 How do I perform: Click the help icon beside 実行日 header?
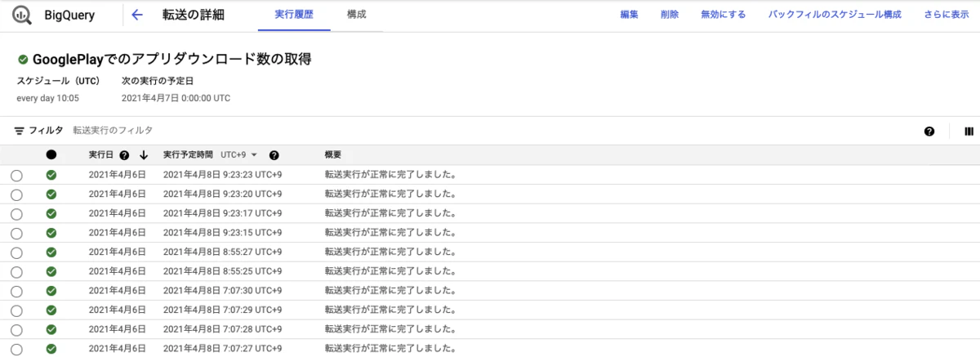click(124, 155)
